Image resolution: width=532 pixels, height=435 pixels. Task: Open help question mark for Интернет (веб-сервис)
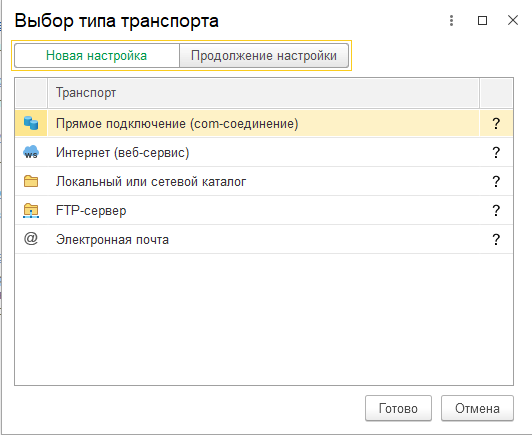pyautogui.click(x=496, y=153)
